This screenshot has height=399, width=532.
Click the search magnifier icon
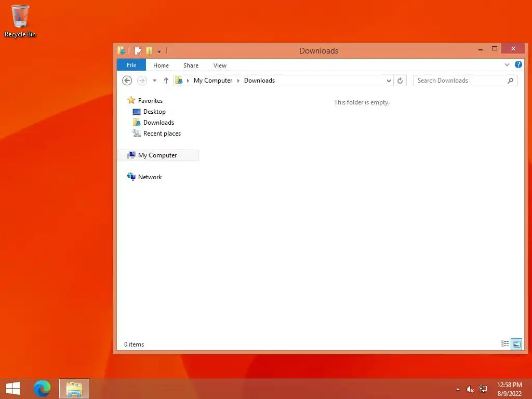coord(510,81)
